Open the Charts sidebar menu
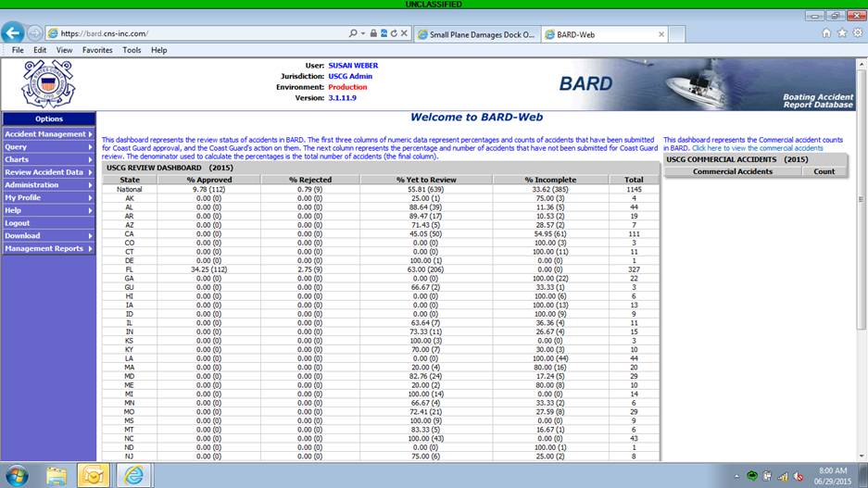This screenshot has width=868, height=488. [x=48, y=159]
